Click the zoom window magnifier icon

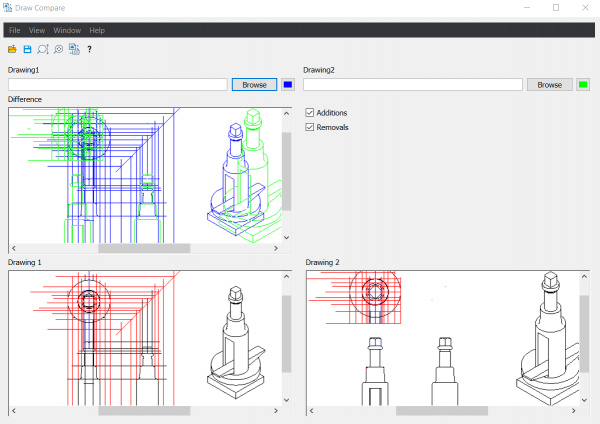(x=58, y=49)
